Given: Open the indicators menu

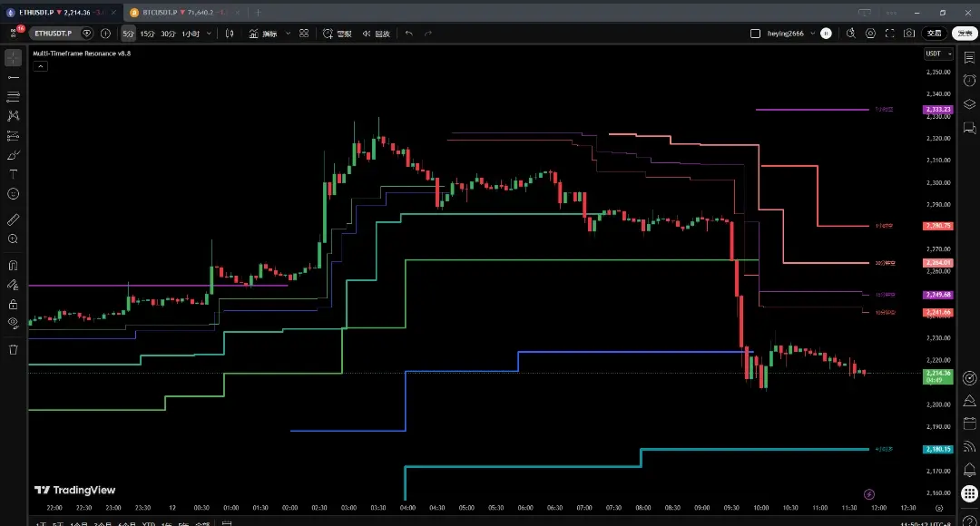Looking at the screenshot, I should click(x=263, y=34).
